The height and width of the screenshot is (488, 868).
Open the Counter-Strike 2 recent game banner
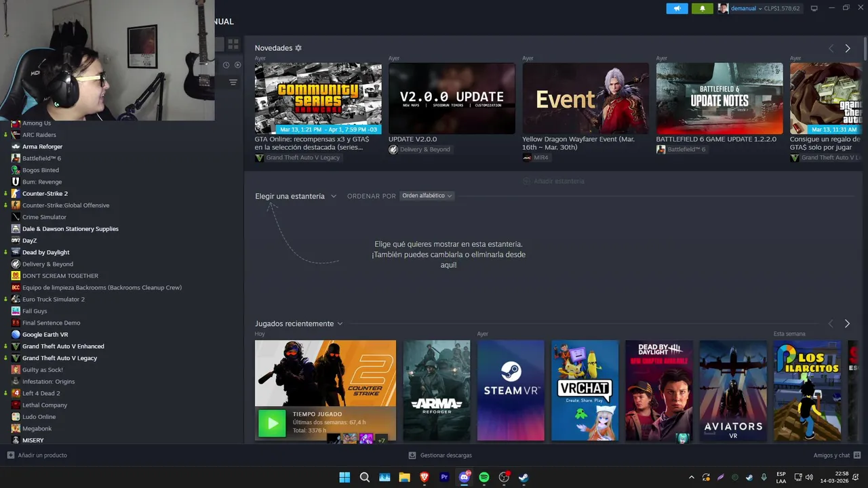[x=325, y=373]
